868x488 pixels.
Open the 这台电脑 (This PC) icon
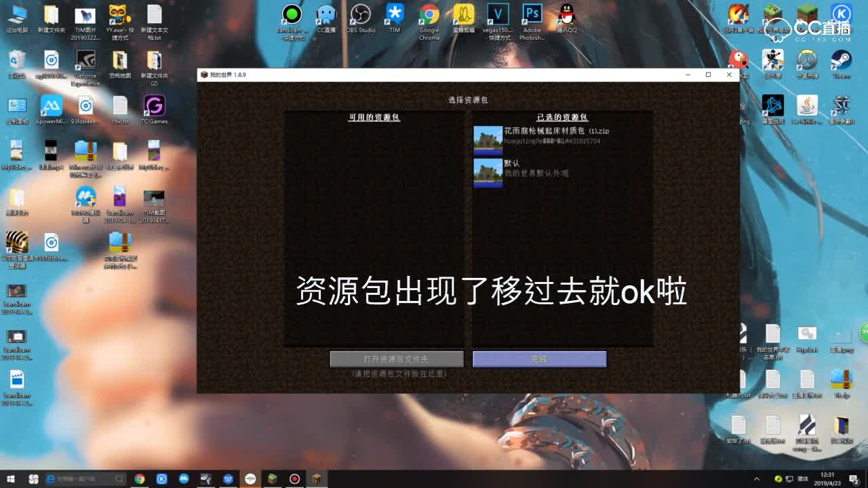tap(17, 19)
